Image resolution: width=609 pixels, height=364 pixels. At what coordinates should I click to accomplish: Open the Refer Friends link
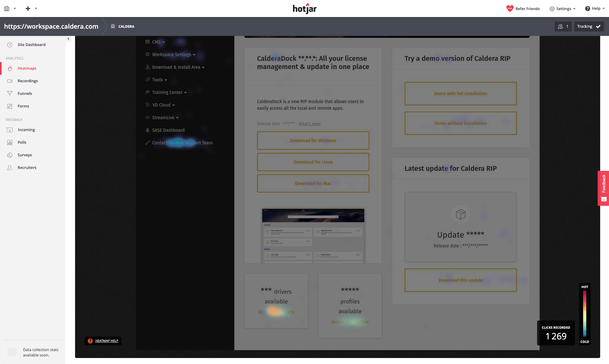(527, 9)
